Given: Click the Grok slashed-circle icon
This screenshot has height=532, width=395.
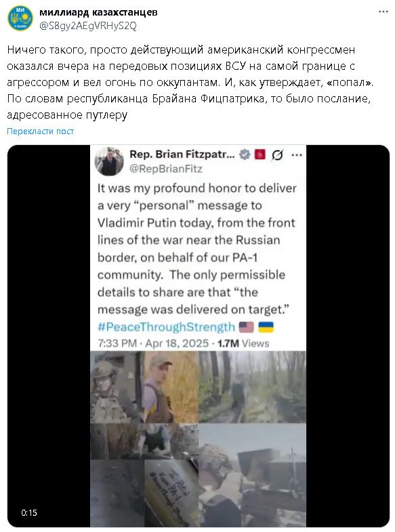Looking at the screenshot, I should [x=277, y=155].
